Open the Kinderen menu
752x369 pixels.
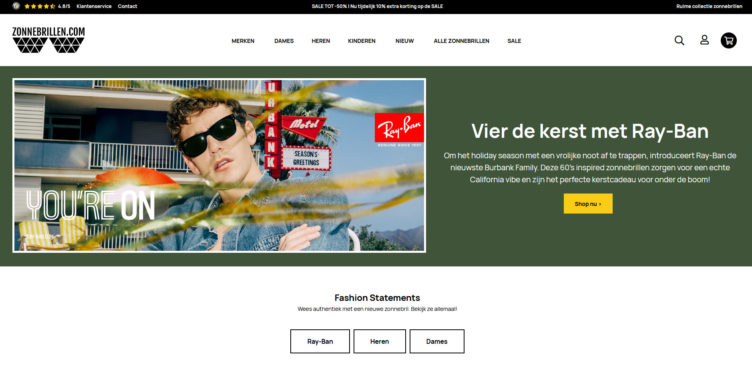pos(362,41)
